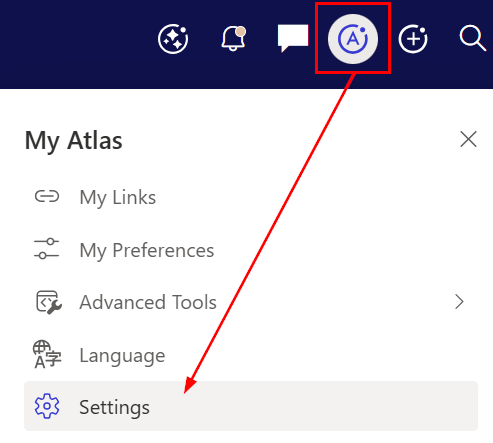
Task: Open the chat speech bubble icon
Action: point(293,38)
